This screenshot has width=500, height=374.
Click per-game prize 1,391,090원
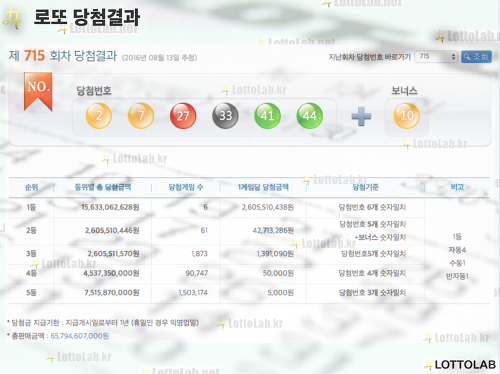pos(275,254)
